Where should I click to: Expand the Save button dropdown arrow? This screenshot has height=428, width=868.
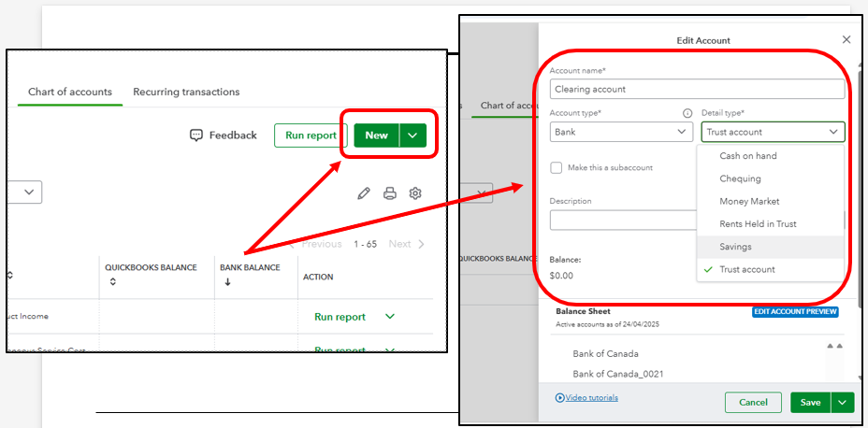[x=843, y=403]
